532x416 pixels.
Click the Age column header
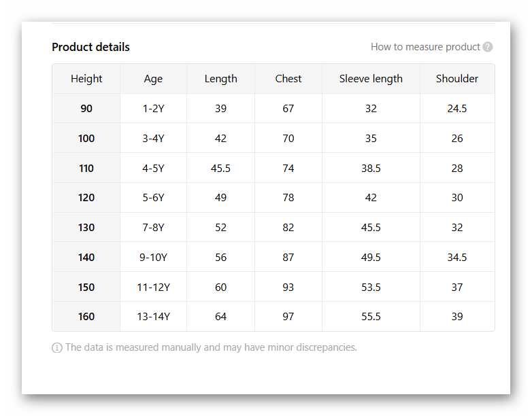[153, 79]
